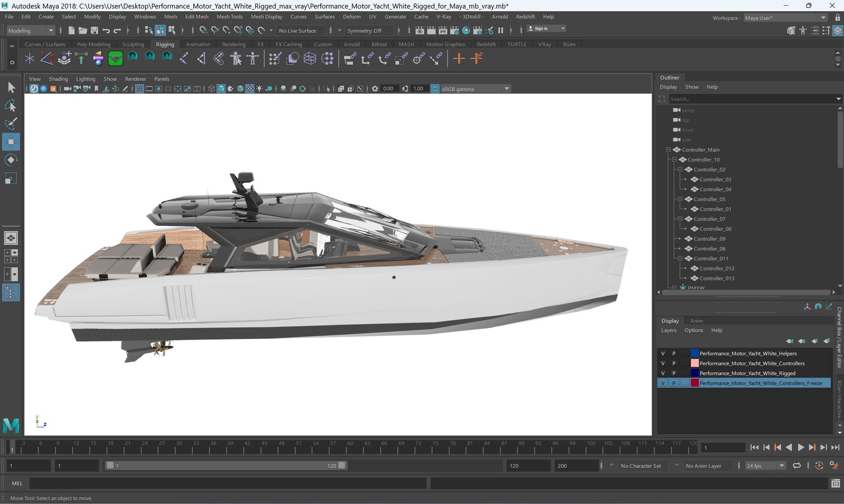
Task: Click the pink Controllers layer color swatch
Action: [694, 364]
